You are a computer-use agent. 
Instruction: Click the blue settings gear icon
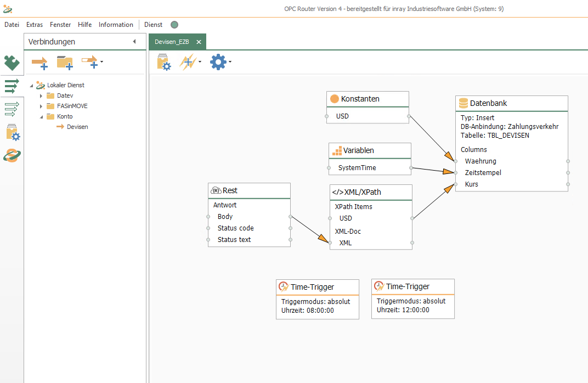(x=218, y=62)
